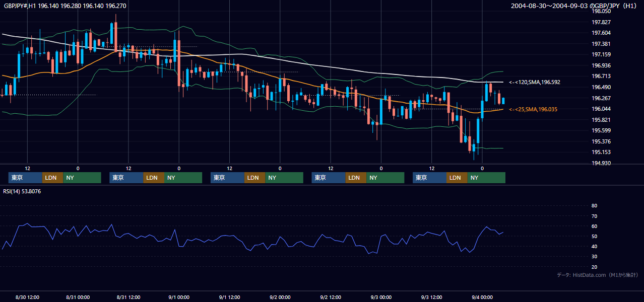Click the RSI 60 level label
Screen dimensions: 644x302
tap(594, 226)
